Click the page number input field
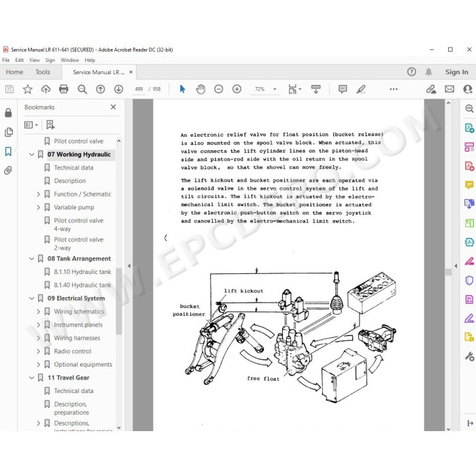 coord(139,89)
